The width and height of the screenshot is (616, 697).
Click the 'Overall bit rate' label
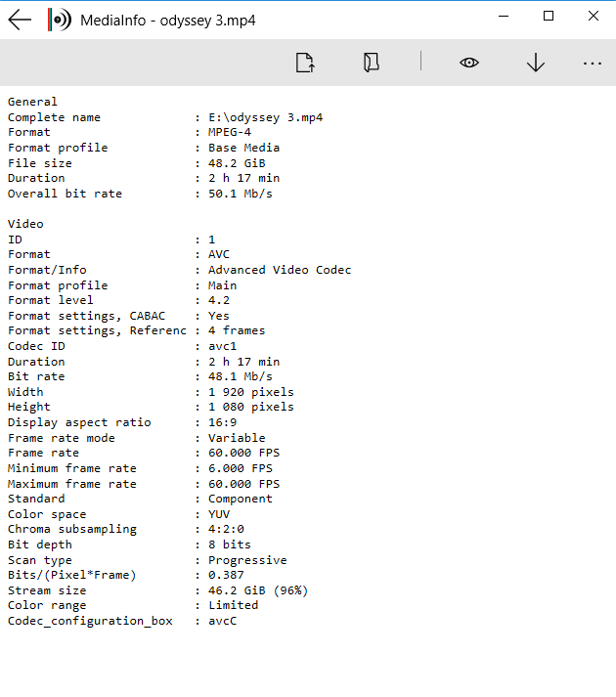[x=65, y=194]
